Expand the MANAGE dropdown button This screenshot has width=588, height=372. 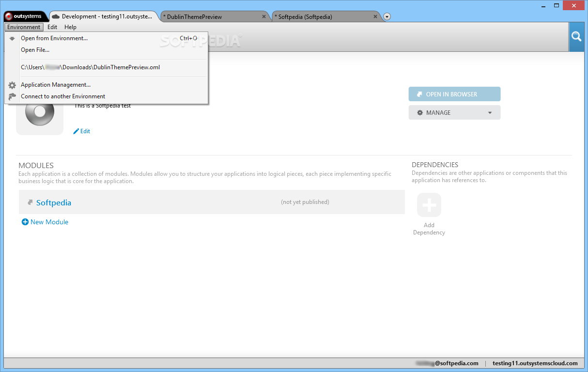point(454,112)
